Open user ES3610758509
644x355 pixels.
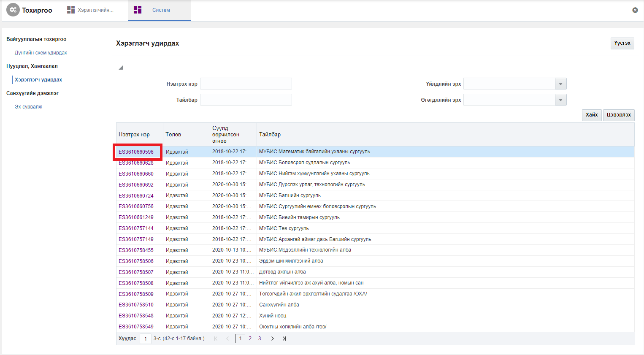coord(136,294)
